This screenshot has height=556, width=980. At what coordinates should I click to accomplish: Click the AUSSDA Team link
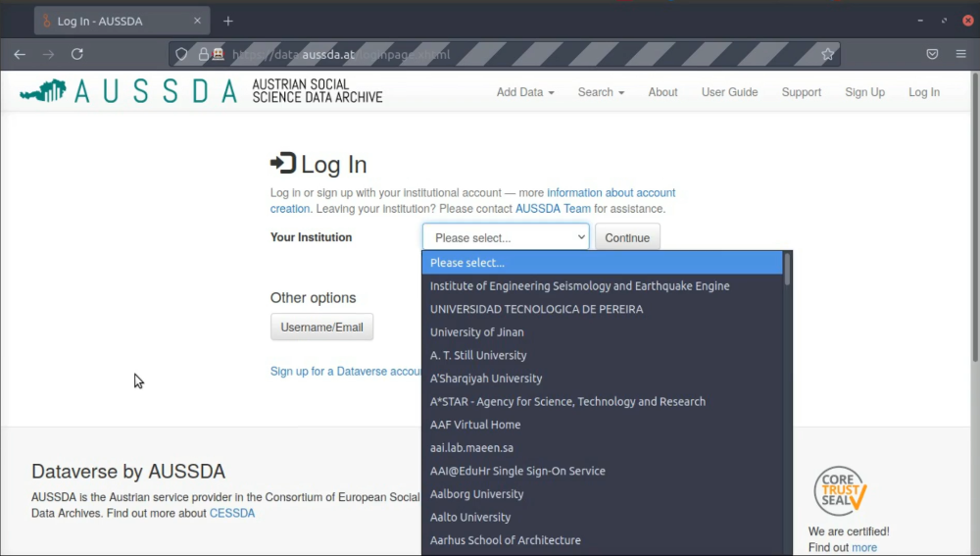[553, 209]
